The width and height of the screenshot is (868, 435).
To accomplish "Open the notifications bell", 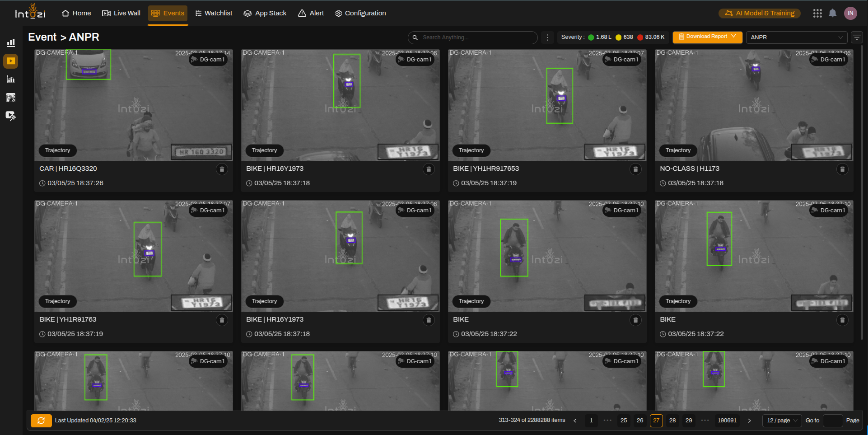I will click(832, 14).
